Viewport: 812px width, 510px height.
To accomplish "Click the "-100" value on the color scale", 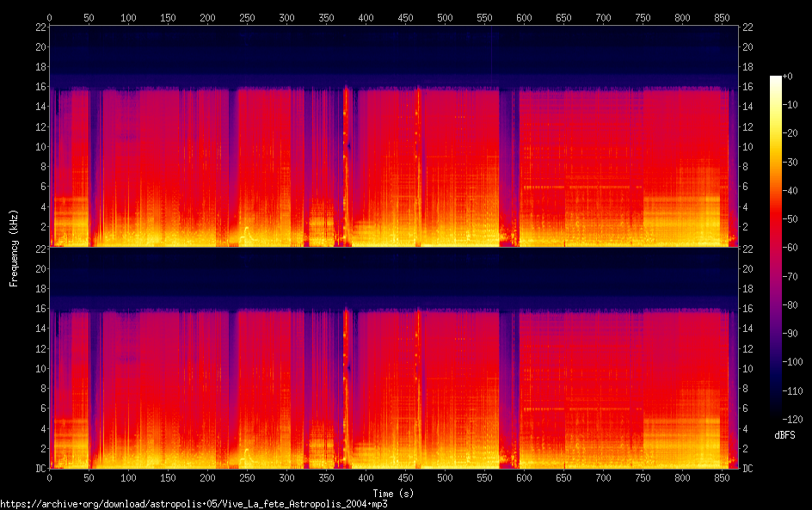I will tap(792, 362).
